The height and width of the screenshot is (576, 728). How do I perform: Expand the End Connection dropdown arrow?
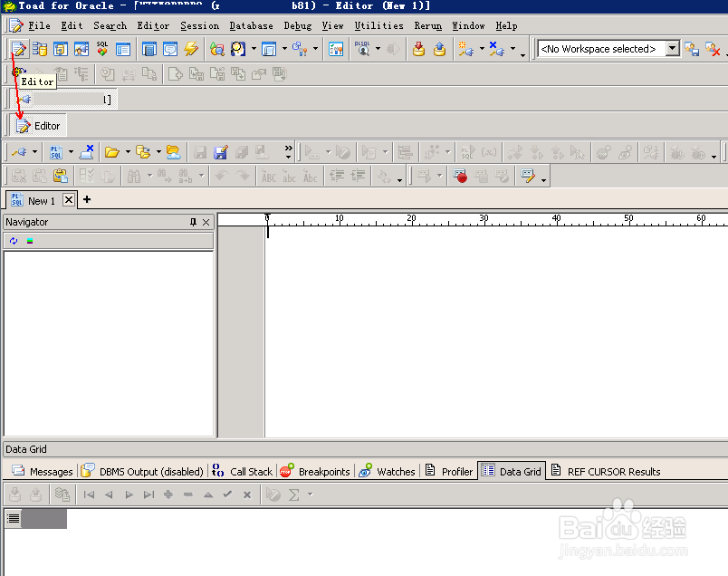tap(512, 49)
